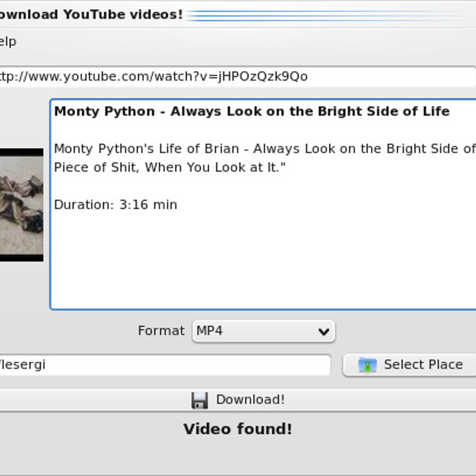Click the 'Duration: 3:16 min' text
Image resolution: width=476 pixels, height=476 pixels.
[116, 205]
